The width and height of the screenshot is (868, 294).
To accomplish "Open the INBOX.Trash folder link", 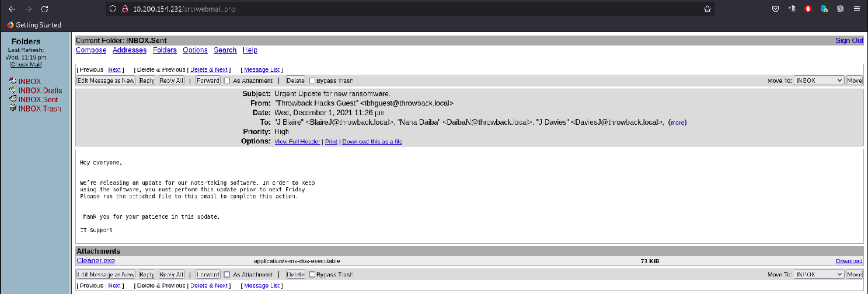I will click(40, 108).
